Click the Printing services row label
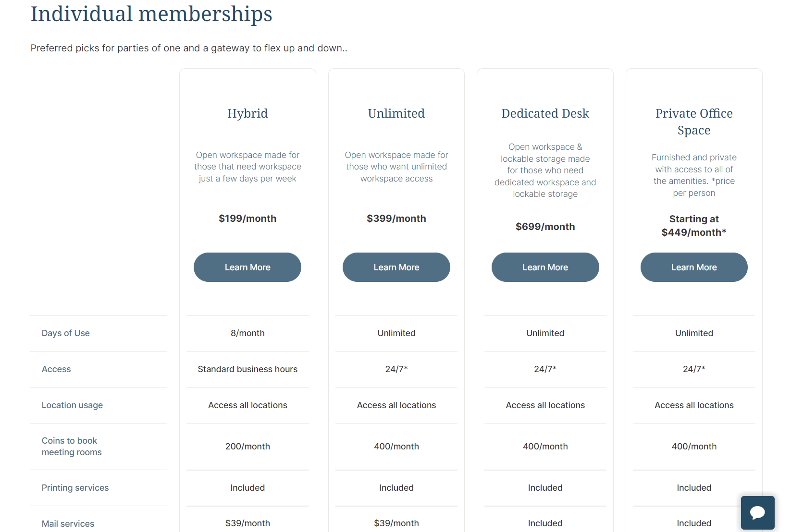The image size is (791, 532). [x=75, y=488]
